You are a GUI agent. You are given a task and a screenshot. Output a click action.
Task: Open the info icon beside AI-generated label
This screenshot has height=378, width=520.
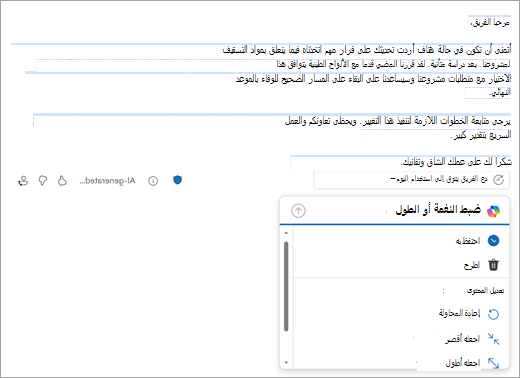[153, 181]
